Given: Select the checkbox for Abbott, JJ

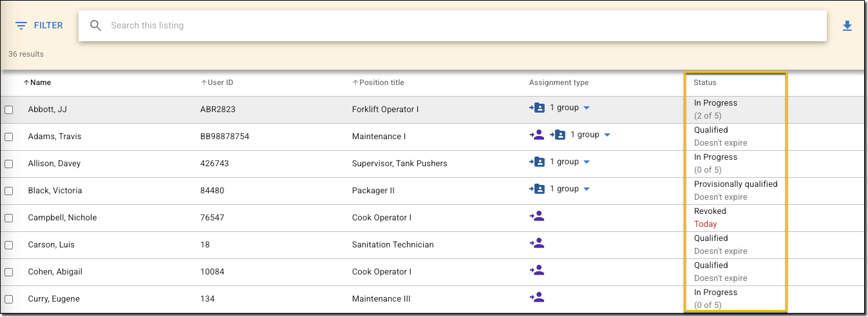Looking at the screenshot, I should click(x=9, y=110).
